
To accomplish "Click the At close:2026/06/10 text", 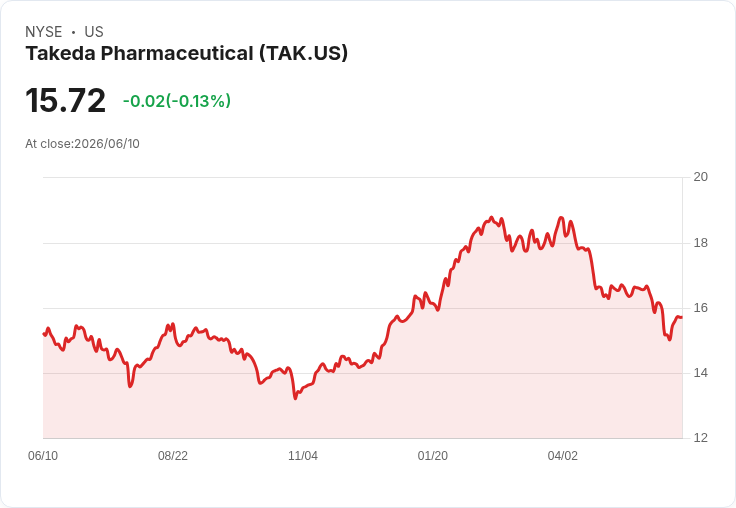I will (x=82, y=144).
